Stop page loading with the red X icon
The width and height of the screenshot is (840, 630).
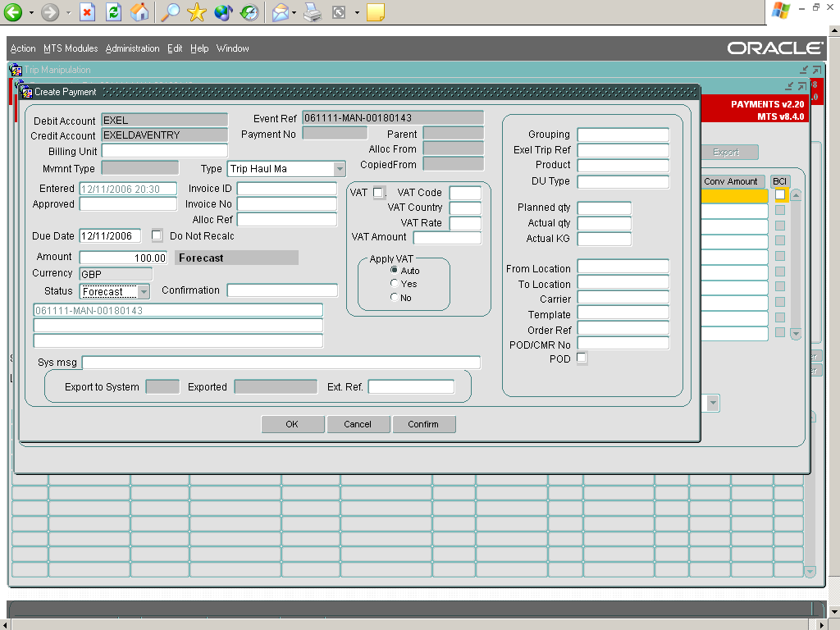pos(87,12)
